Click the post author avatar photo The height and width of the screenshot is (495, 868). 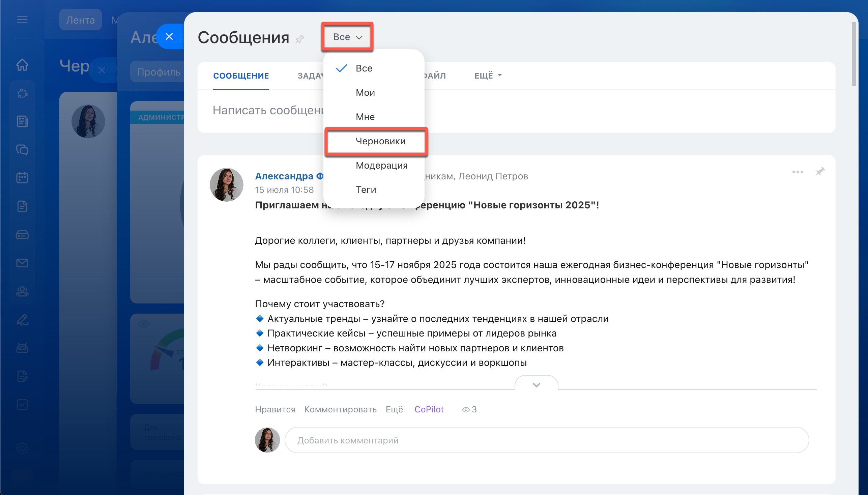pos(226,184)
